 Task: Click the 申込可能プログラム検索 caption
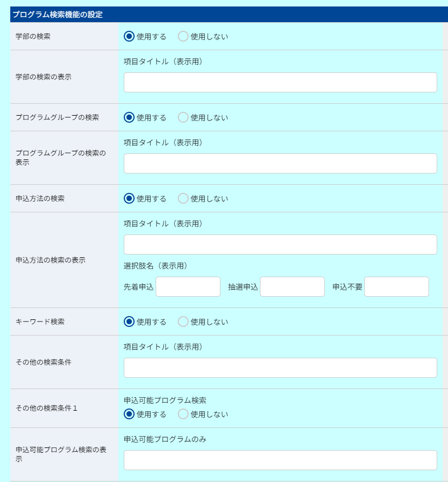[165, 400]
